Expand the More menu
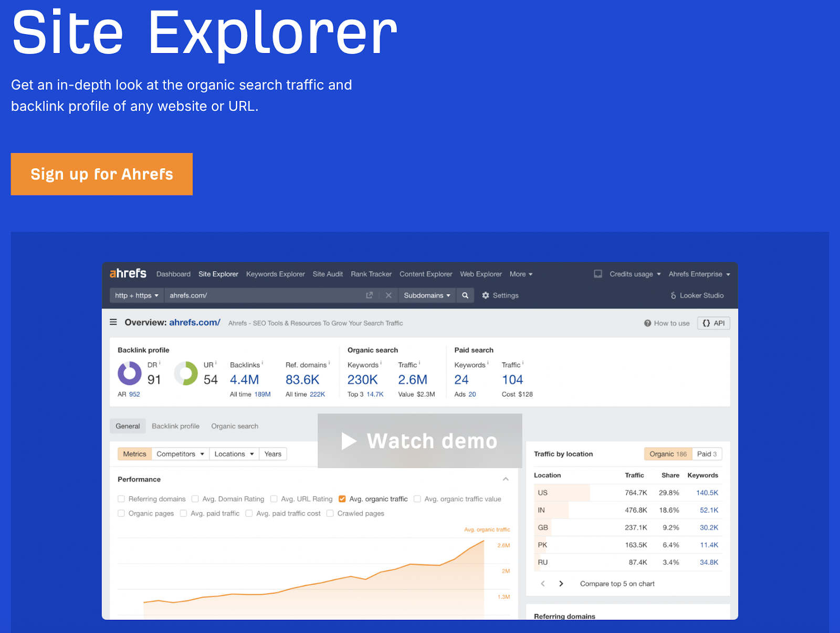 point(521,274)
